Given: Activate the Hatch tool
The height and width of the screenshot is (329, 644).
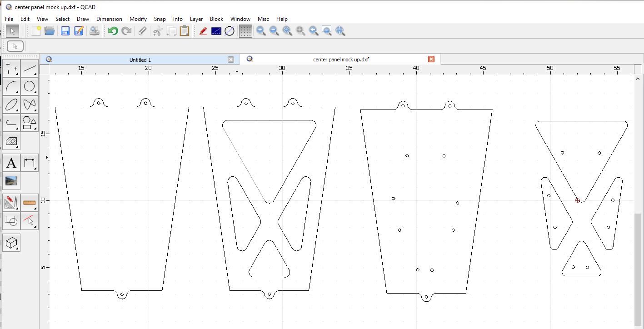Looking at the screenshot, I should click(11, 141).
